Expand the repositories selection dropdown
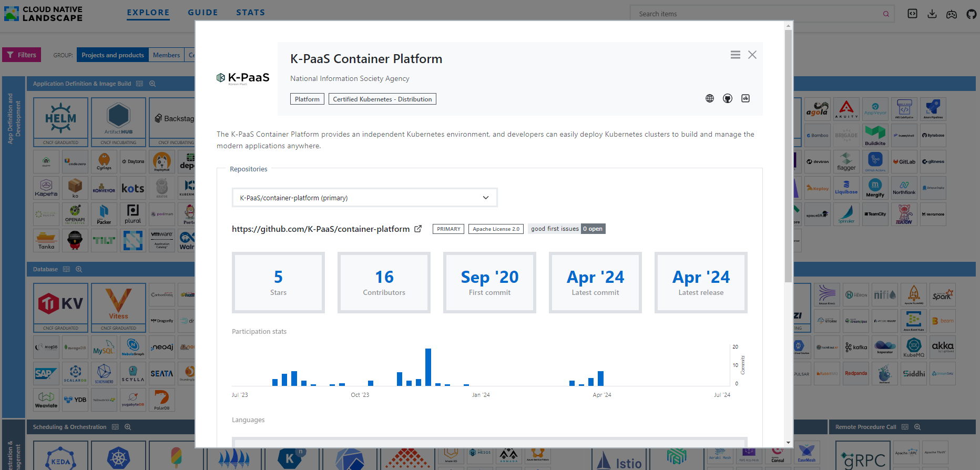 coord(364,198)
